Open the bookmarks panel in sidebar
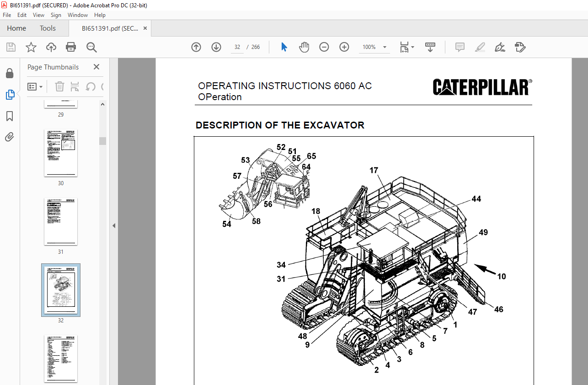This screenshot has width=588, height=385. (x=10, y=116)
